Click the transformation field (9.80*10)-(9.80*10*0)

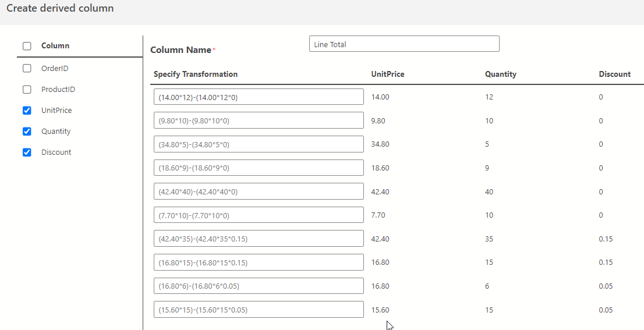259,121
